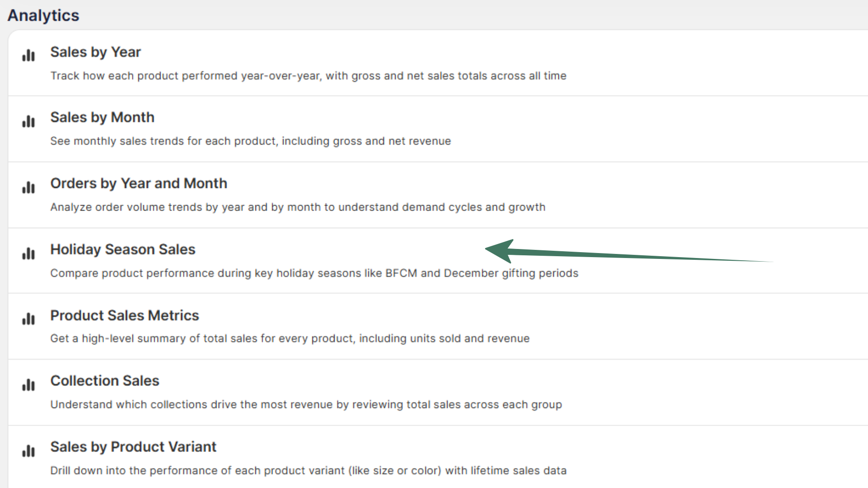This screenshot has height=488, width=868.
Task: Open the Orders by Year and Month report
Action: (x=139, y=183)
